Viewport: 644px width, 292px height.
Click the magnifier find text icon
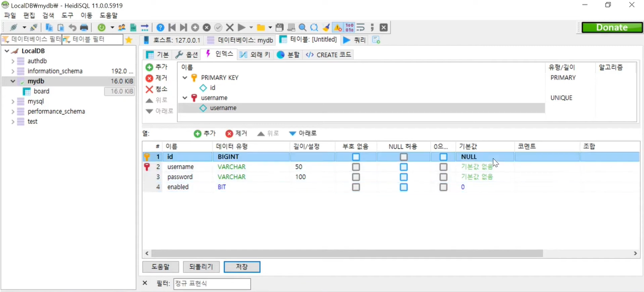(303, 27)
